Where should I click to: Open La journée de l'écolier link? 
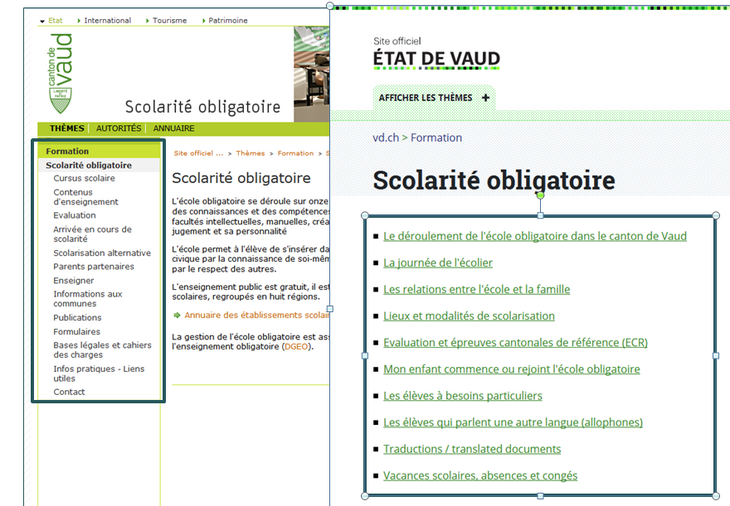(x=438, y=263)
